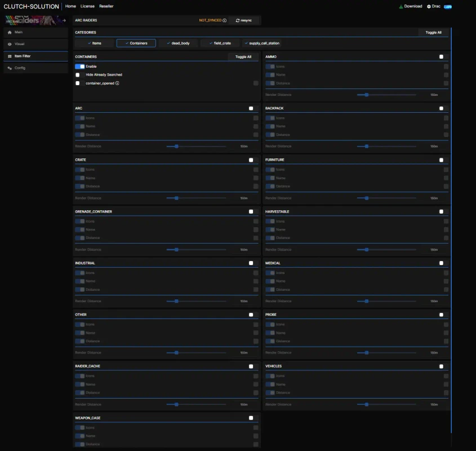Select the dead_body category tab
The image size is (476, 451).
pyautogui.click(x=178, y=43)
